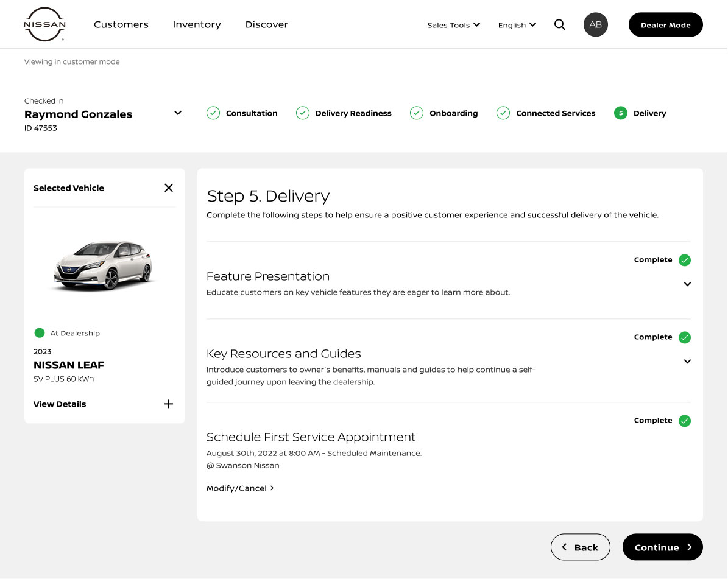Open the Inventory menu

[197, 24]
